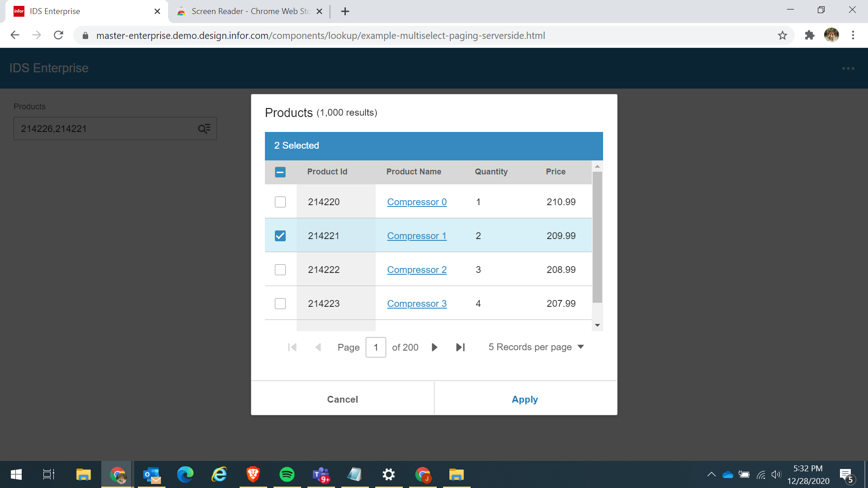868x488 pixels.
Task: Uncheck the row for product 214221
Action: click(x=280, y=236)
